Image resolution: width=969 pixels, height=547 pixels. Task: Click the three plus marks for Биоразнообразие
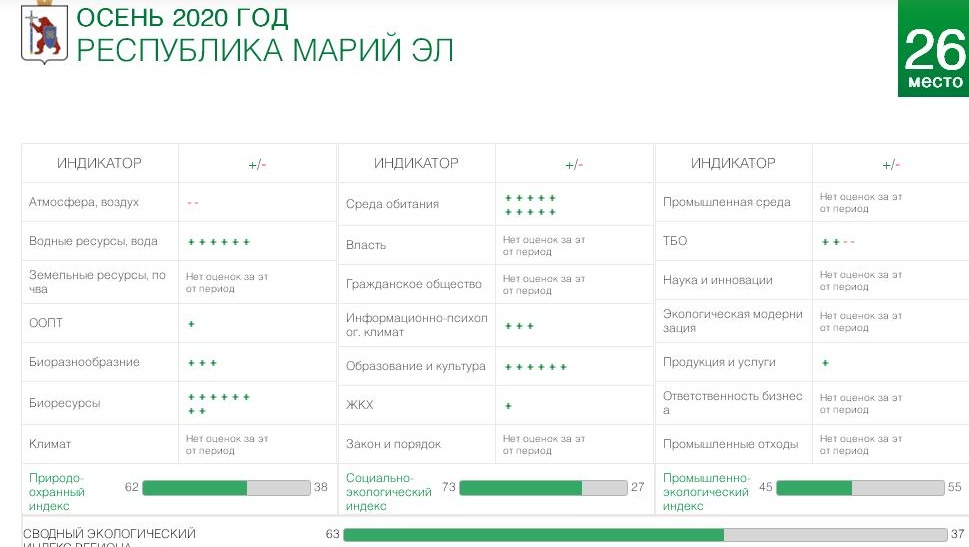[202, 363]
